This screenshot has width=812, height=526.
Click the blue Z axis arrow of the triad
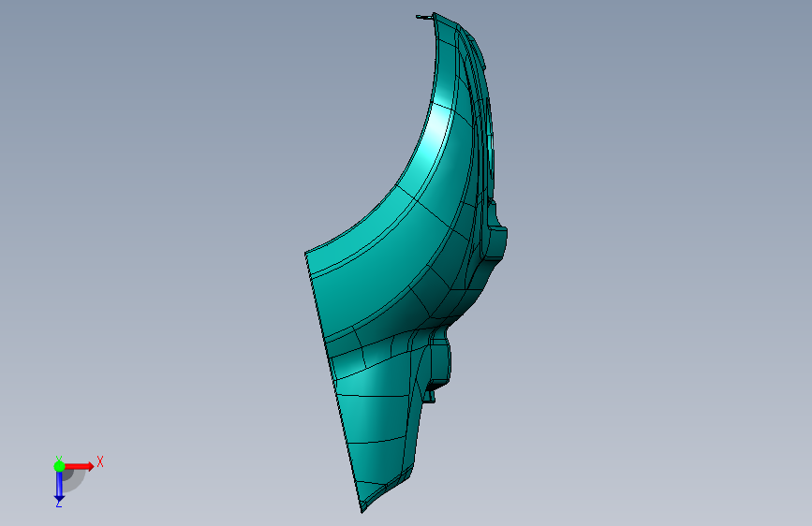coord(59,486)
